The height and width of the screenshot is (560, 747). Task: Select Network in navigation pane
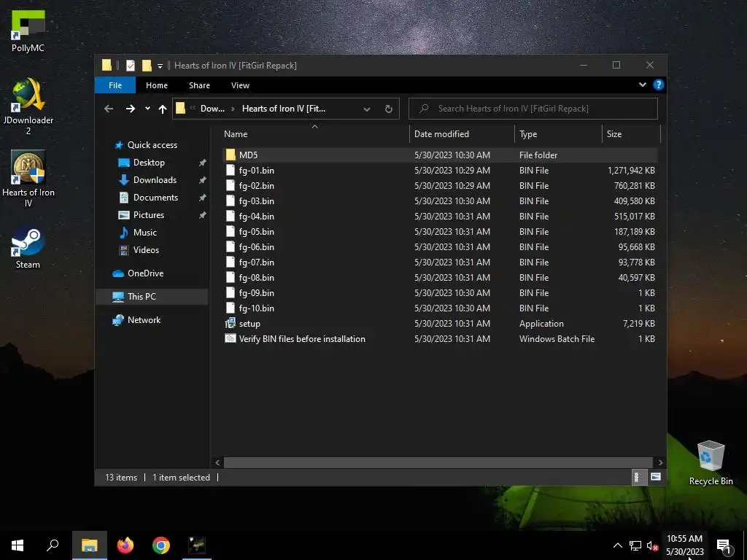coord(144,320)
